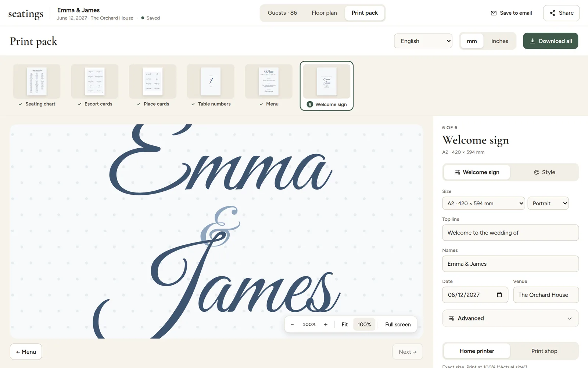Click Download all button
Viewport: 588px width, 368px height.
[550, 41]
